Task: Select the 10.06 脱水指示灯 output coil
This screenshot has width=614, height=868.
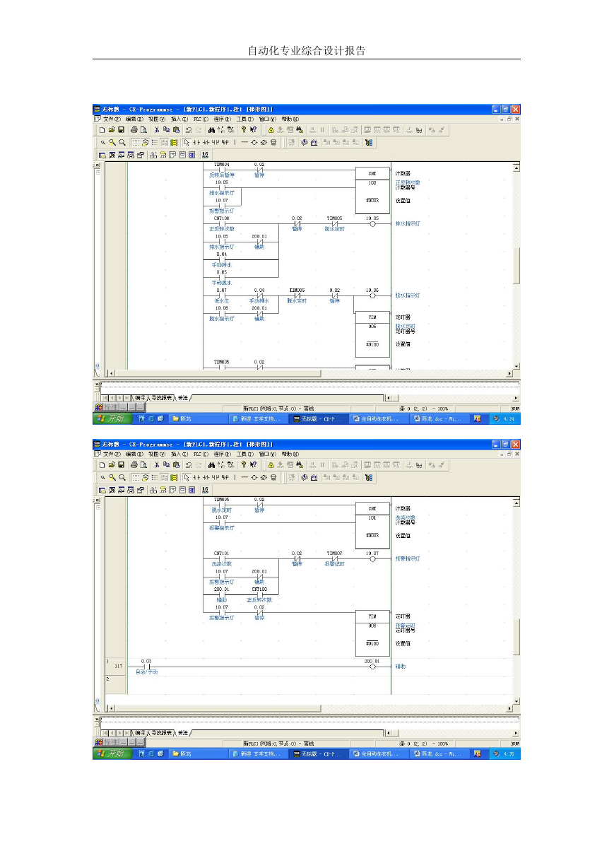Action: click(372, 295)
